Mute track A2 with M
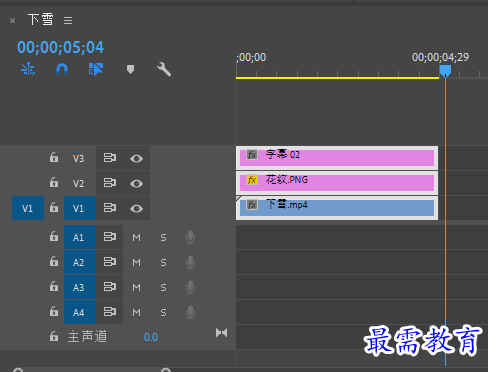488x372 pixels. coord(136,263)
